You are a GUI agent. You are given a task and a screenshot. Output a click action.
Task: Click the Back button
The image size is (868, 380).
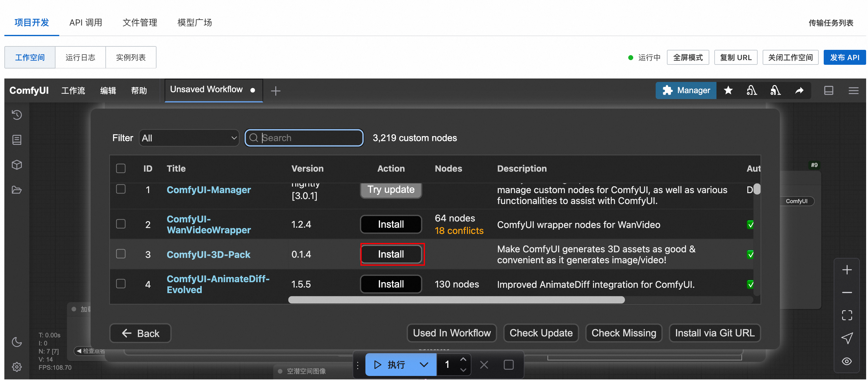tap(140, 333)
